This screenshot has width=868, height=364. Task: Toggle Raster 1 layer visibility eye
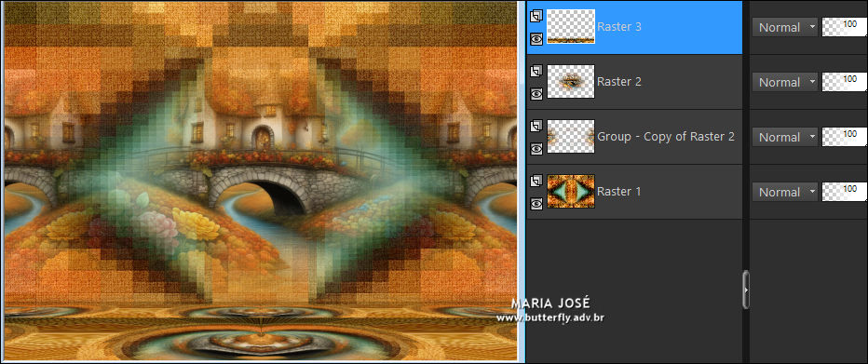[x=536, y=204]
